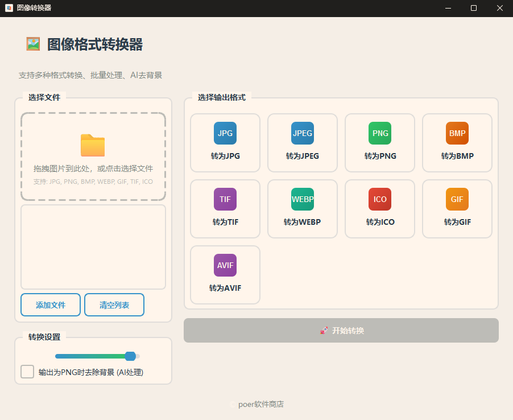Close the 图像转换器 window

499,8
